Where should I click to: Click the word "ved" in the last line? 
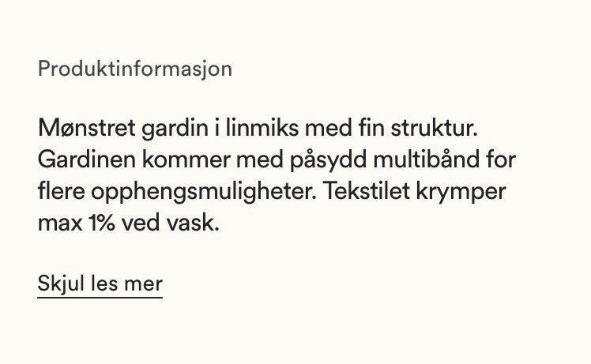(141, 223)
